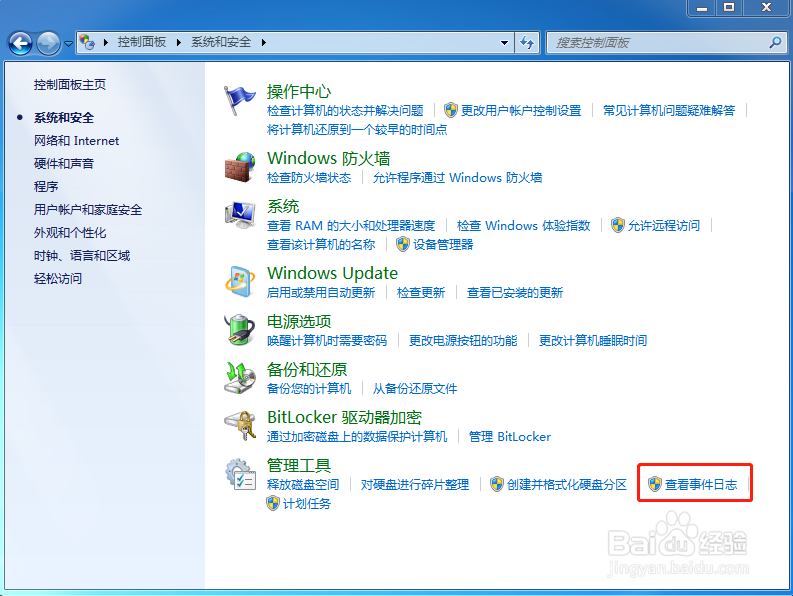Select 网络和 Internet in the sidebar
This screenshot has height=596, width=793.
(x=76, y=141)
